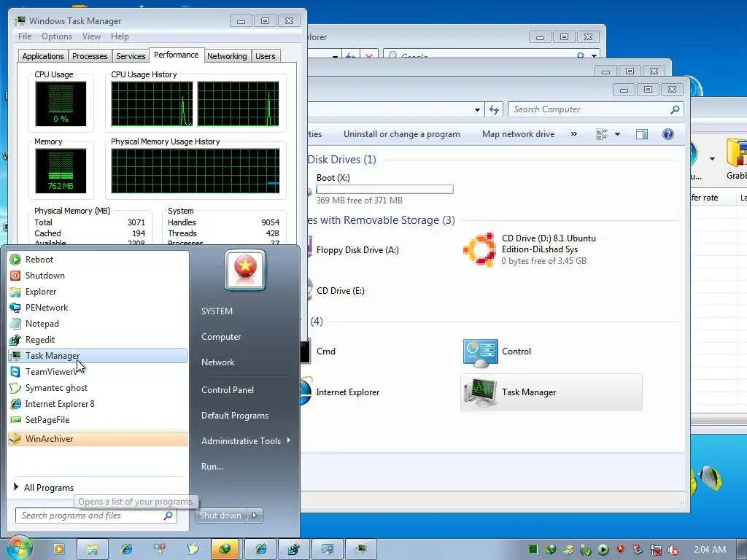Open the Options menu in Task Manager
747x560 pixels.
(x=57, y=36)
